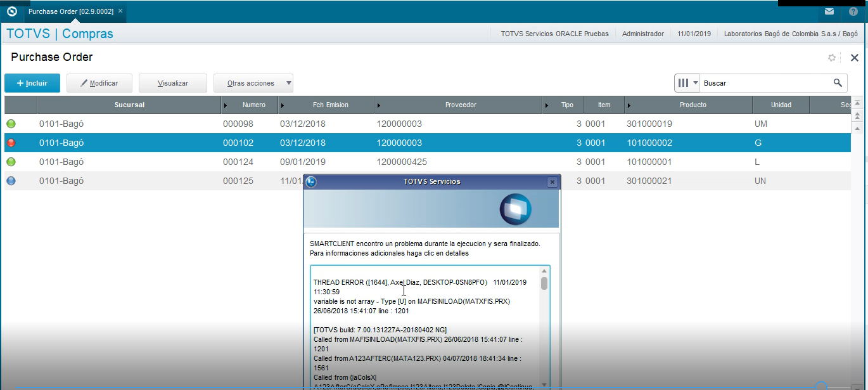Close the Purchase Order browse with X icon
The width and height of the screenshot is (868, 390).
pos(854,58)
